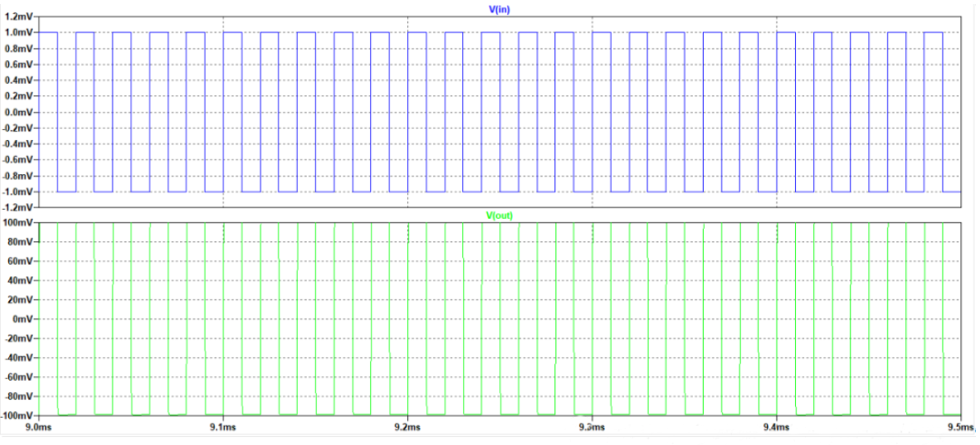Click the 9.2ms time axis label
This screenshot has width=980, height=445.
tap(408, 428)
